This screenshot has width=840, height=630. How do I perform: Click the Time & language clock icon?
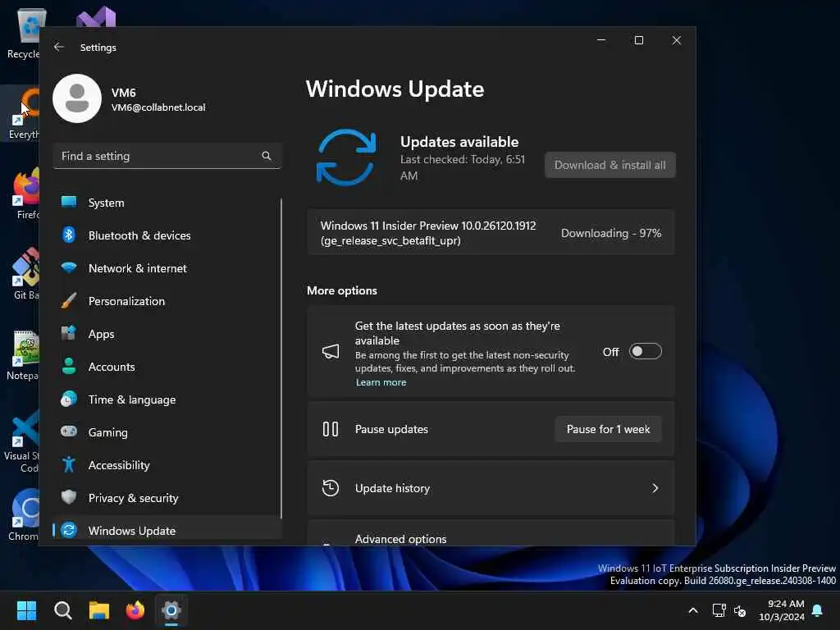point(69,399)
